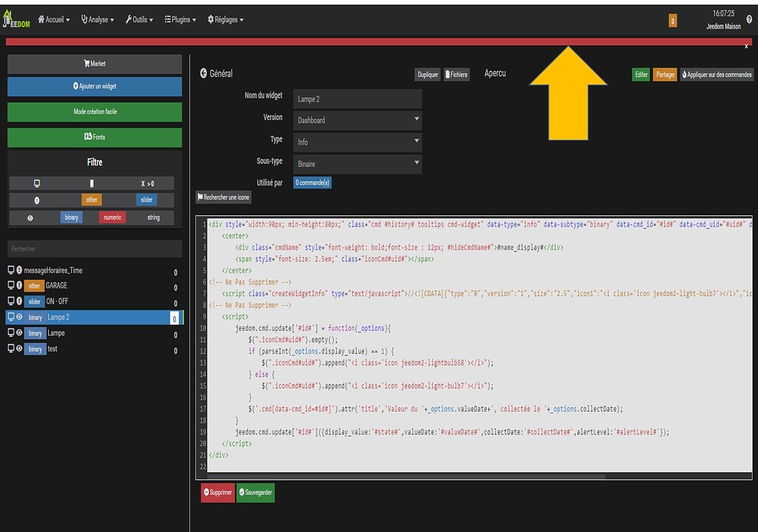Click Ajouter un widget
The height and width of the screenshot is (532, 758).
[95, 86]
